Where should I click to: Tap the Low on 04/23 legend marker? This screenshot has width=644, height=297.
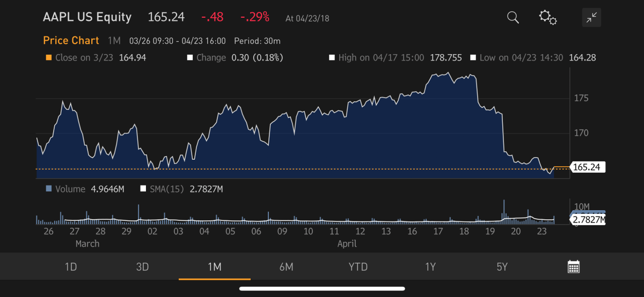coord(473,58)
